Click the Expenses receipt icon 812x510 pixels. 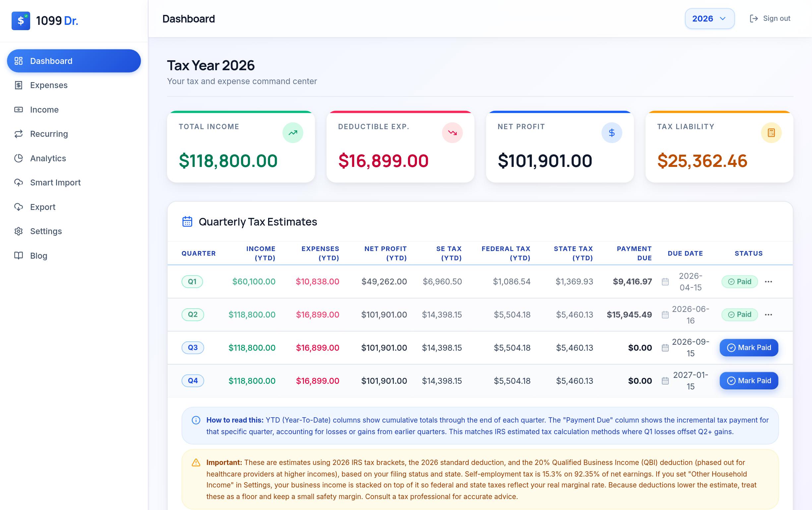19,85
